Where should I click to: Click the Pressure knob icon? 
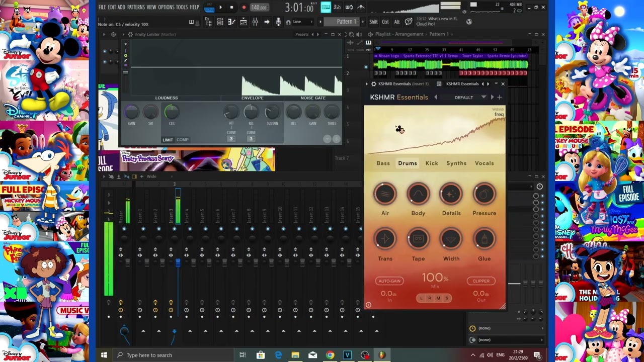coord(485,194)
